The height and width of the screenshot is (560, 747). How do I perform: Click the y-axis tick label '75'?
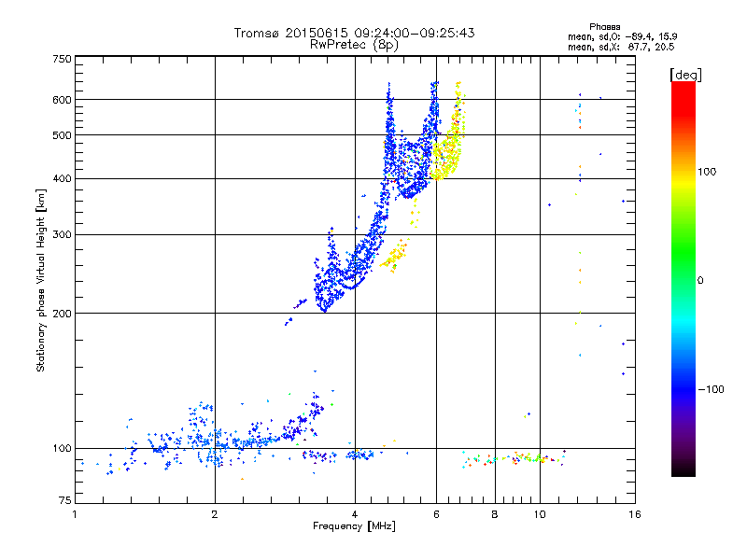pos(65,500)
